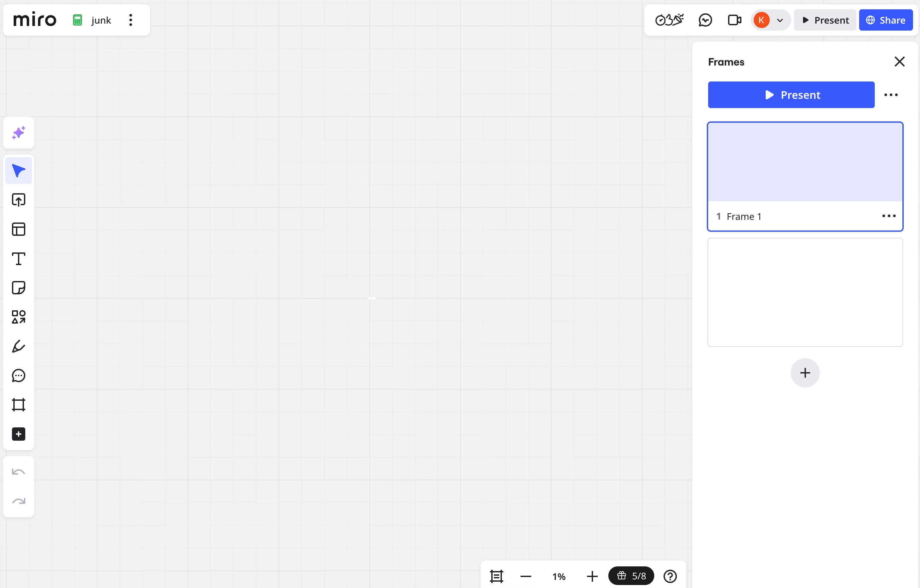
Task: Open Miro AI sparkle assistant
Action: [x=18, y=133]
